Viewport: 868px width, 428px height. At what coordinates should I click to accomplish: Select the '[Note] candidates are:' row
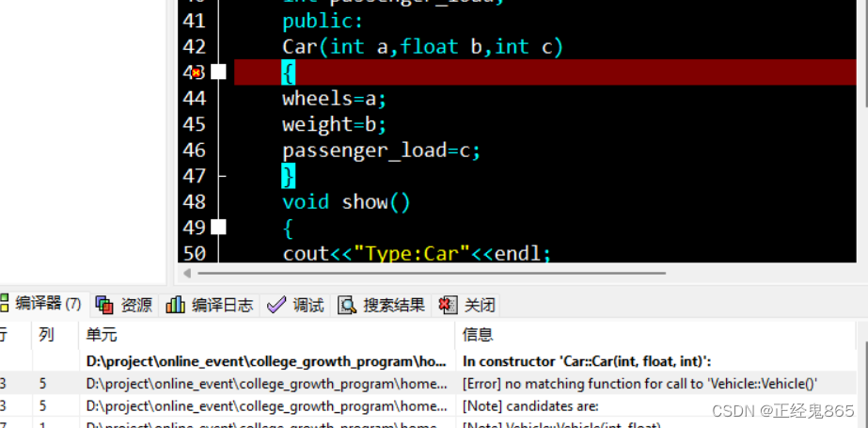428,405
